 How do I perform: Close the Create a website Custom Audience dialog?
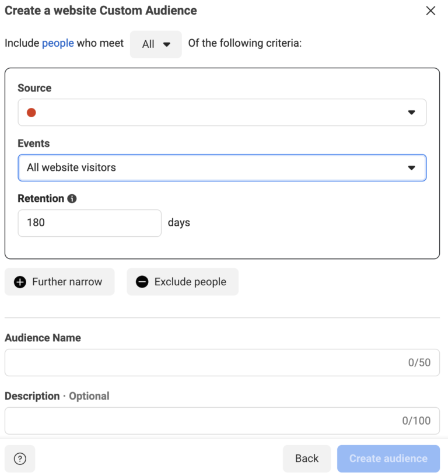(x=430, y=10)
